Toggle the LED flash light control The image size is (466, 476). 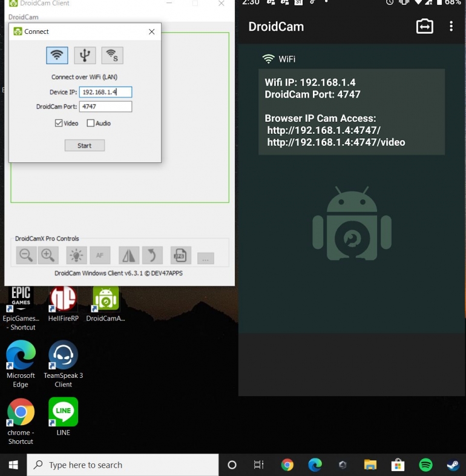point(76,255)
